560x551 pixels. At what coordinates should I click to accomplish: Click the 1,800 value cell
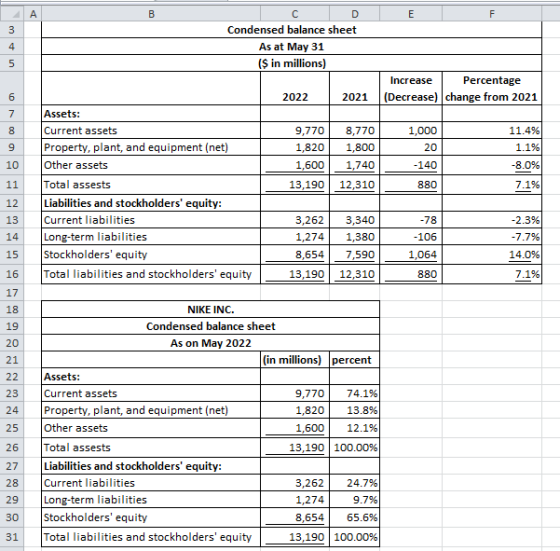(x=354, y=147)
